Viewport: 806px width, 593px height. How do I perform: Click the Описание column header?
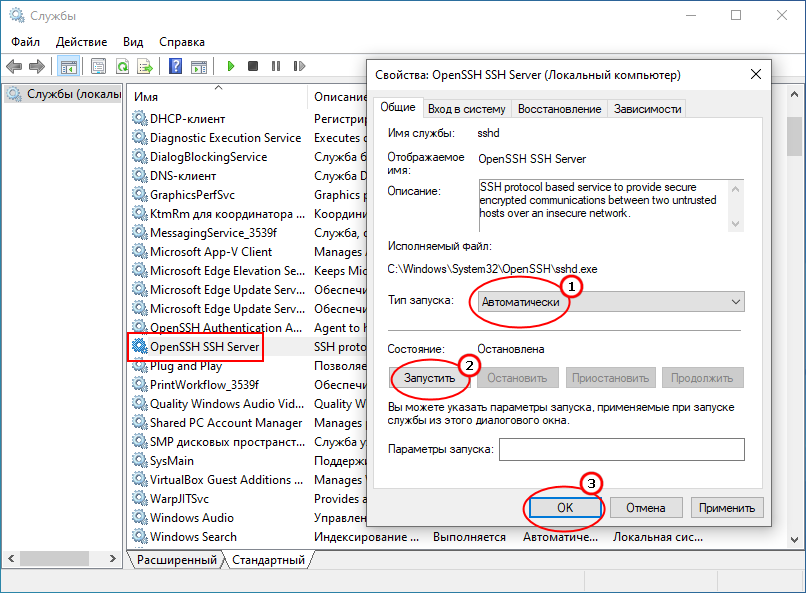(338, 97)
